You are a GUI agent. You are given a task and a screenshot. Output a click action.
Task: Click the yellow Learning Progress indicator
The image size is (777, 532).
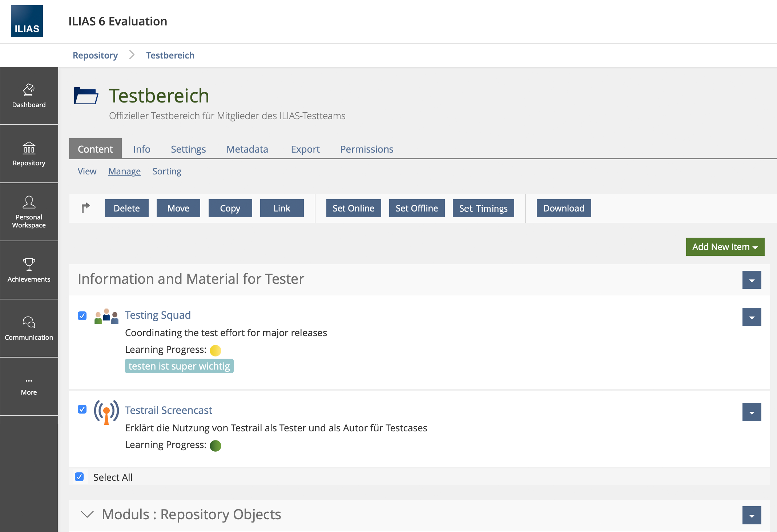click(216, 350)
